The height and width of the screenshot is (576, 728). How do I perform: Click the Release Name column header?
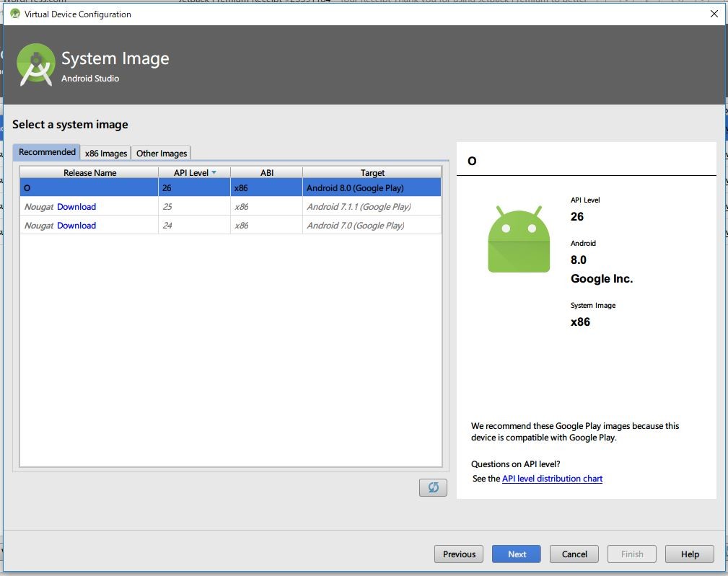click(89, 172)
